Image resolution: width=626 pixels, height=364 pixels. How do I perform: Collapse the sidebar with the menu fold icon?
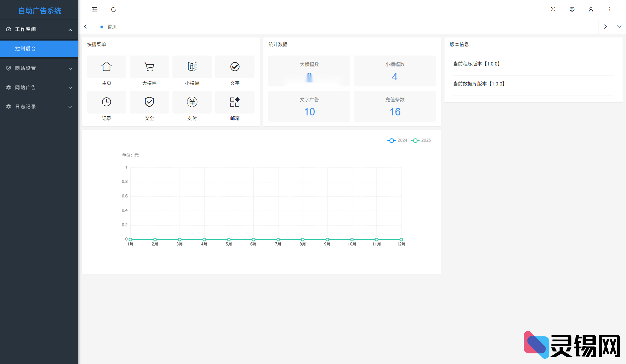click(95, 9)
